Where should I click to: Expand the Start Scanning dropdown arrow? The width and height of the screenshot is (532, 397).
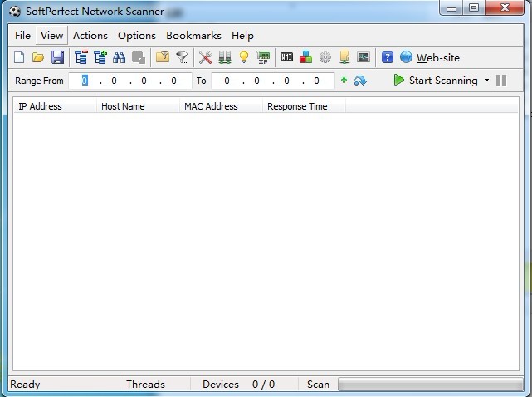pyautogui.click(x=486, y=81)
